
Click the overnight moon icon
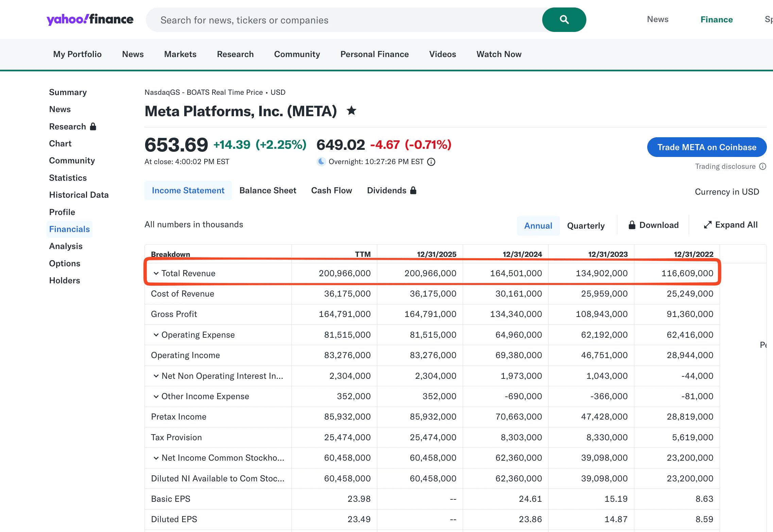coord(321,162)
